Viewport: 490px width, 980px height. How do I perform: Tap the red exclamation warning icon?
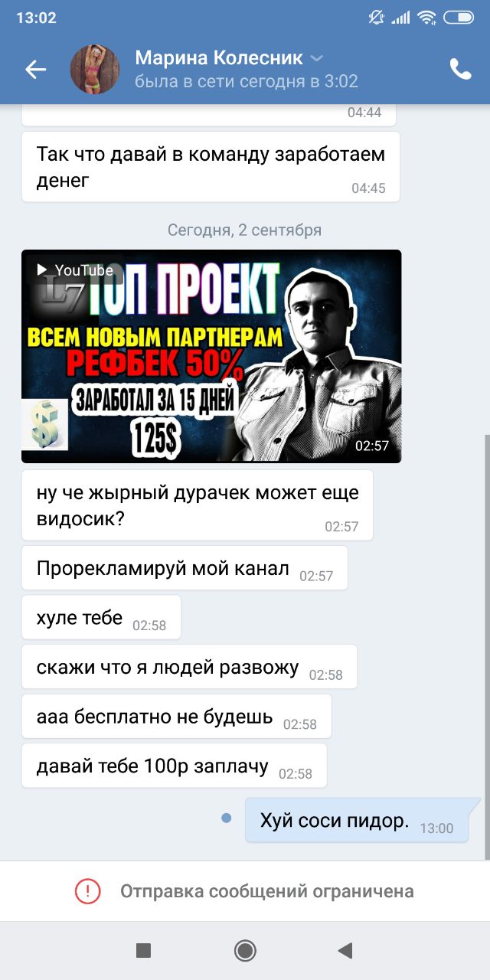(x=87, y=891)
